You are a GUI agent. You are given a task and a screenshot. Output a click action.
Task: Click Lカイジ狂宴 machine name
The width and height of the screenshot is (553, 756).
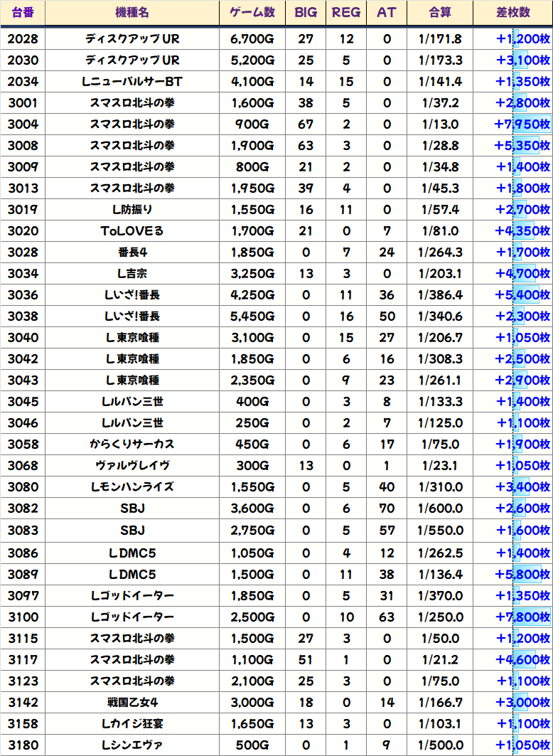click(x=132, y=724)
